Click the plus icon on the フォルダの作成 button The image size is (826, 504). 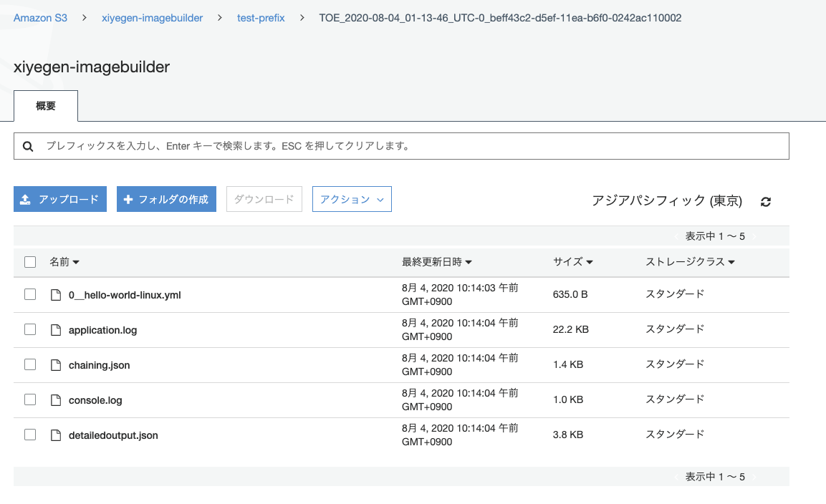(x=128, y=200)
